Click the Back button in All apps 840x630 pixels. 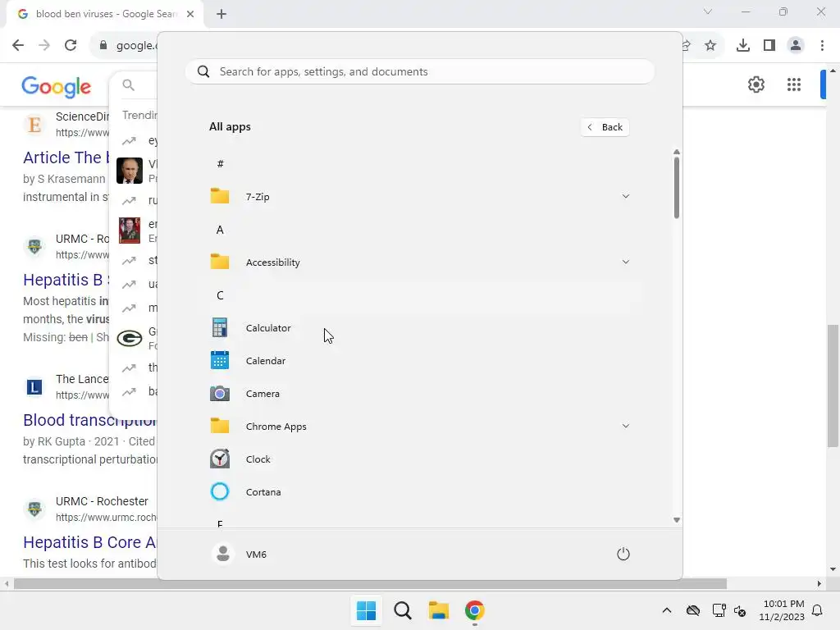(605, 127)
